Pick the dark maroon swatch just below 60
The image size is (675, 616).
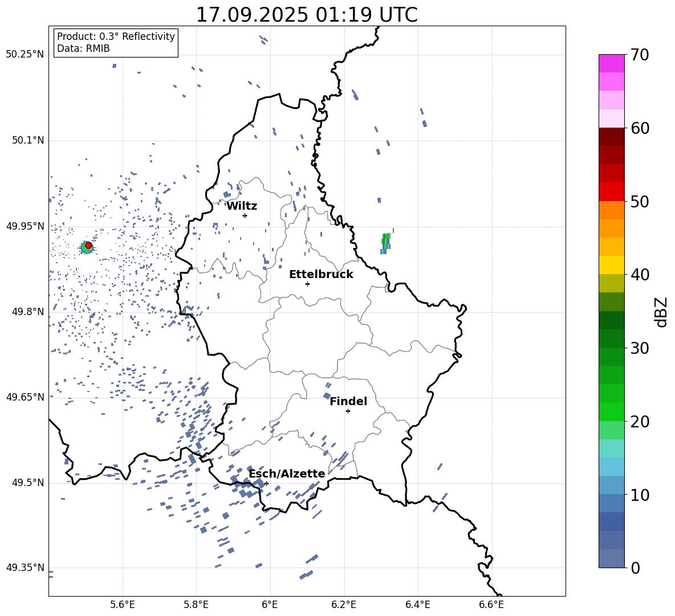(x=612, y=137)
